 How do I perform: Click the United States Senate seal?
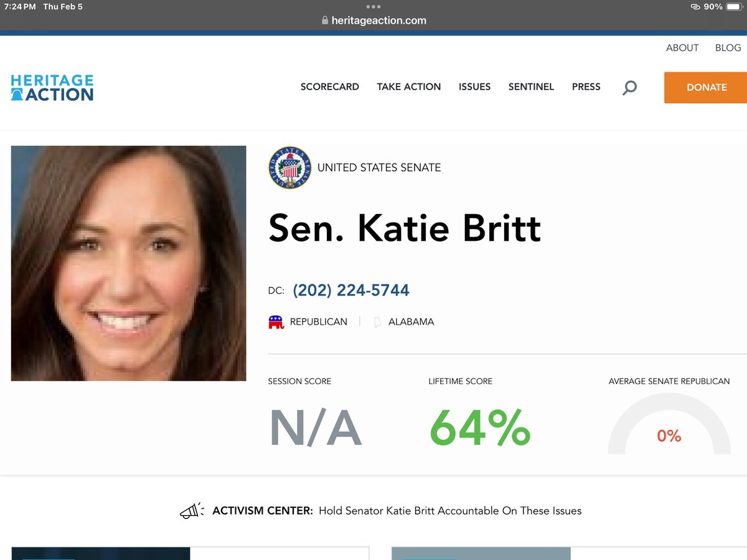point(290,167)
